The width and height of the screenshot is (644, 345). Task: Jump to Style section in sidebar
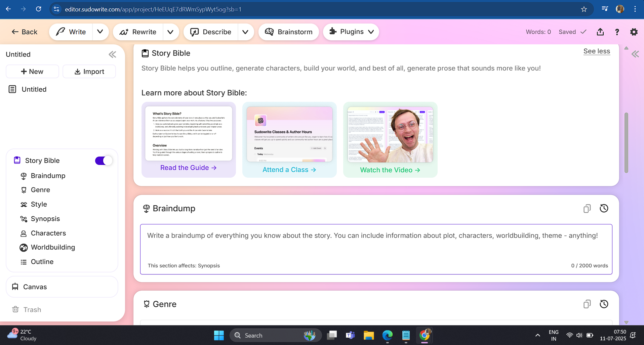coord(39,204)
